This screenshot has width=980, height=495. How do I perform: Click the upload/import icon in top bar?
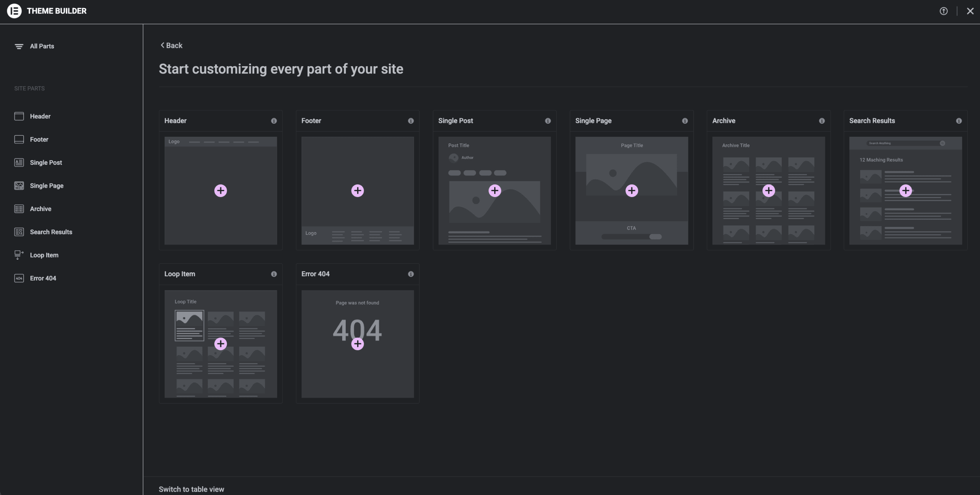[944, 11]
